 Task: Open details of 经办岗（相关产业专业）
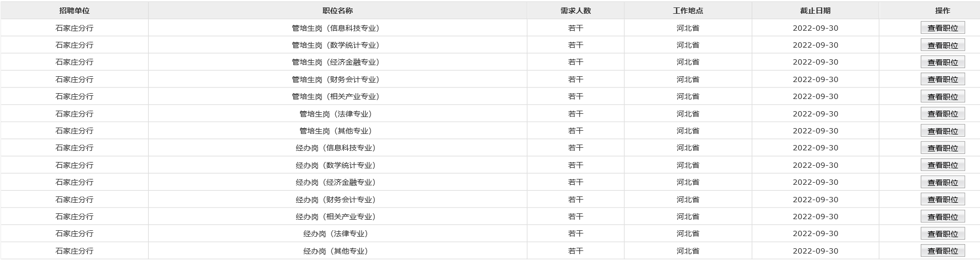(x=942, y=217)
